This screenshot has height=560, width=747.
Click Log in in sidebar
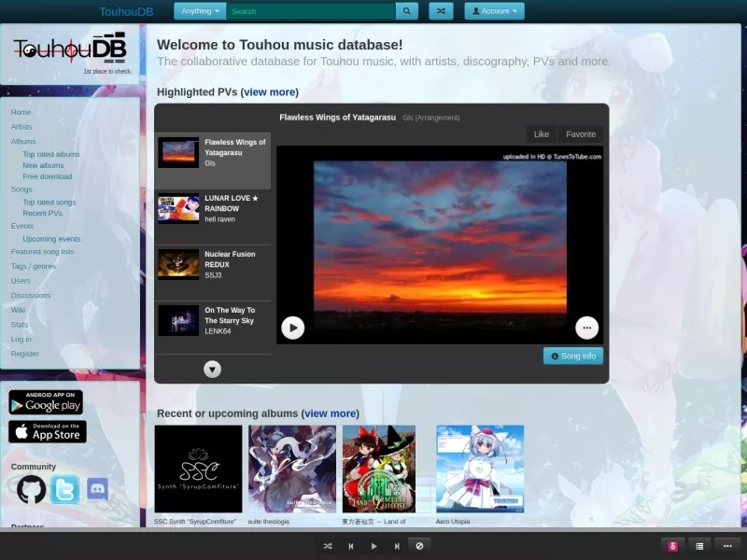(x=21, y=339)
